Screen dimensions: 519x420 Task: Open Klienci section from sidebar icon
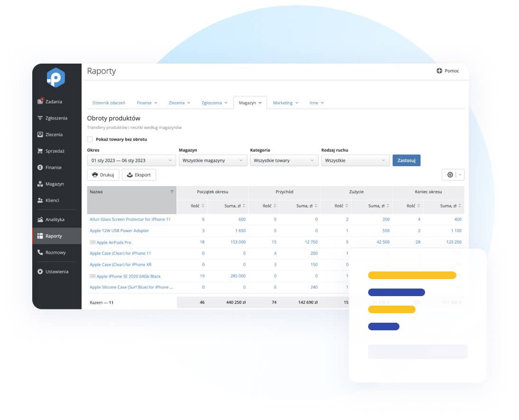tap(40, 200)
